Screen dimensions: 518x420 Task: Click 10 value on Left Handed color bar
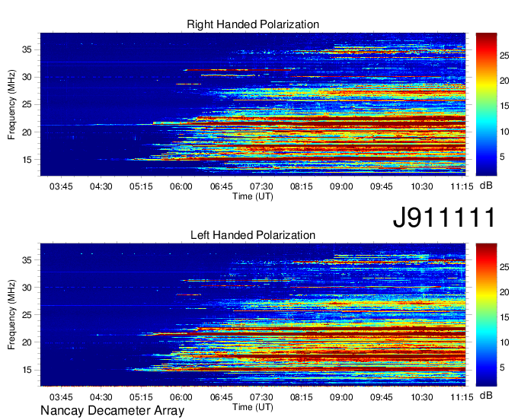click(504, 342)
